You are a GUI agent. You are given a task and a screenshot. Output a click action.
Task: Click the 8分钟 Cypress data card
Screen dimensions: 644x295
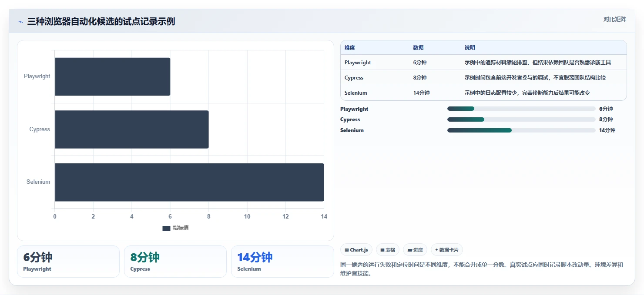175,262
